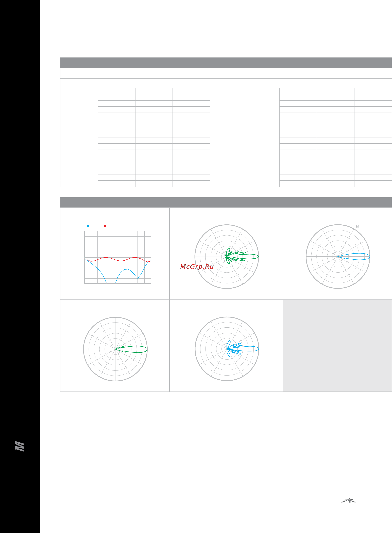
Task: Open the red and blue line chart
Action: [118, 257]
